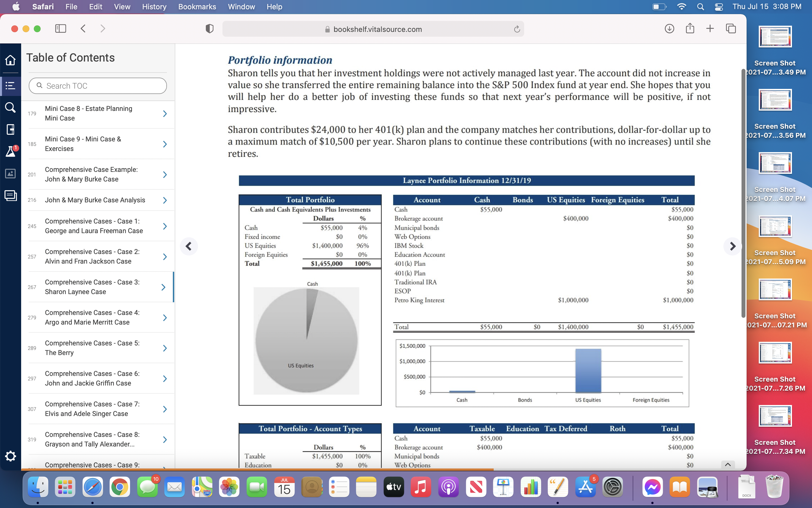Viewport: 812px width, 508px height.
Task: Expand Mini Case 8 Estate Planning chevron
Action: pyautogui.click(x=165, y=113)
